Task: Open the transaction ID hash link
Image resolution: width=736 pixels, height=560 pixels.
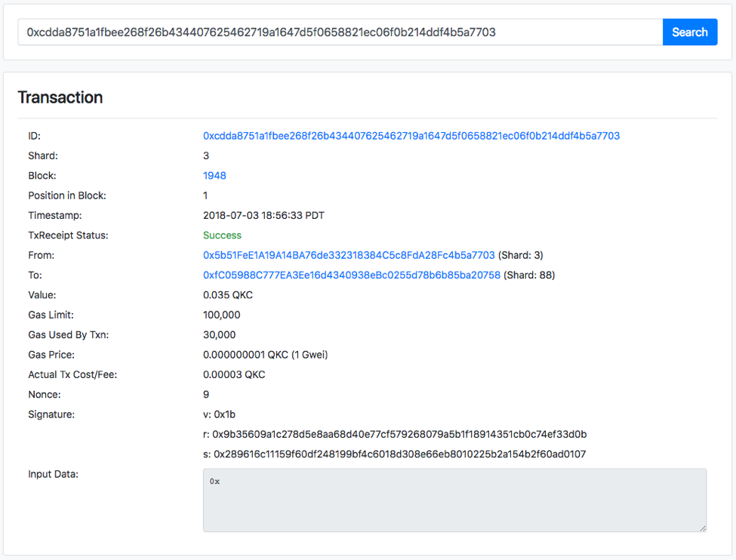Action: (x=411, y=136)
